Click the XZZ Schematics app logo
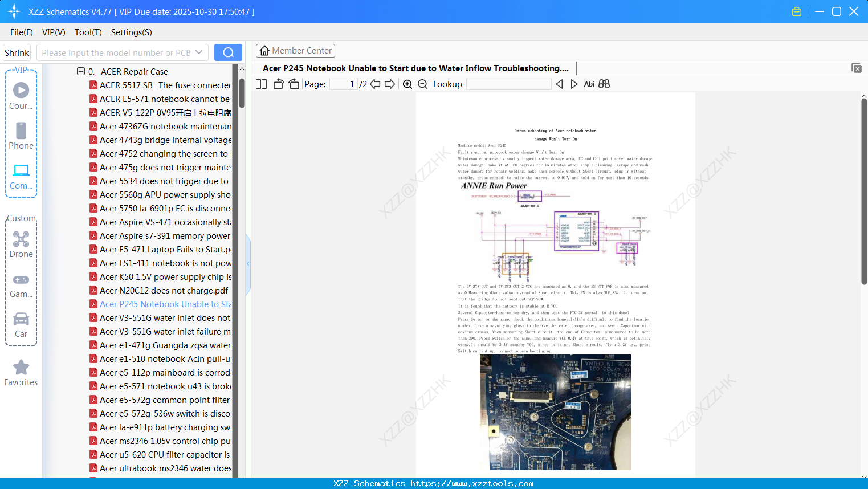The height and width of the screenshot is (489, 868). point(14,11)
